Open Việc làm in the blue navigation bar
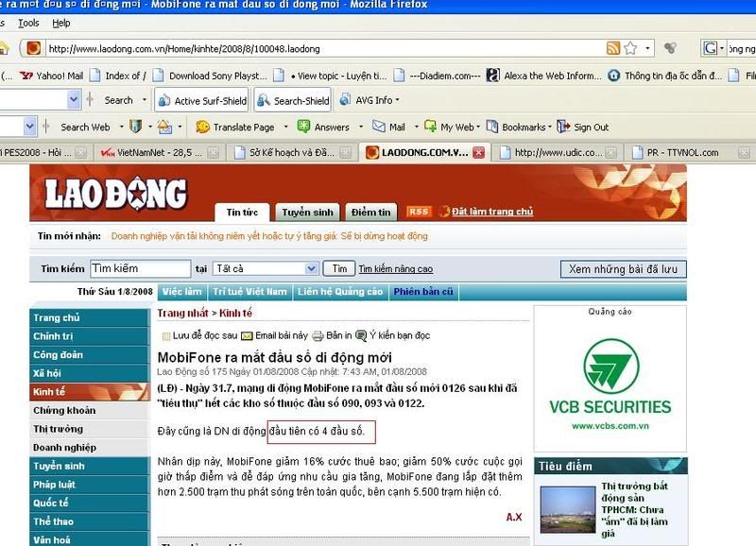This screenshot has height=546, width=756. (181, 292)
